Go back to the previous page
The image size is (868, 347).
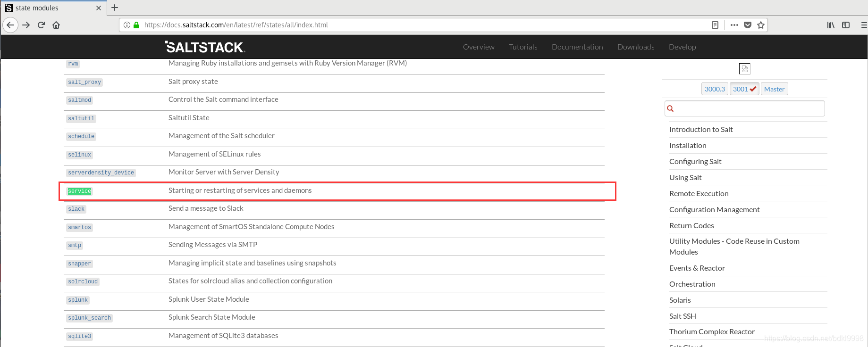coord(10,25)
